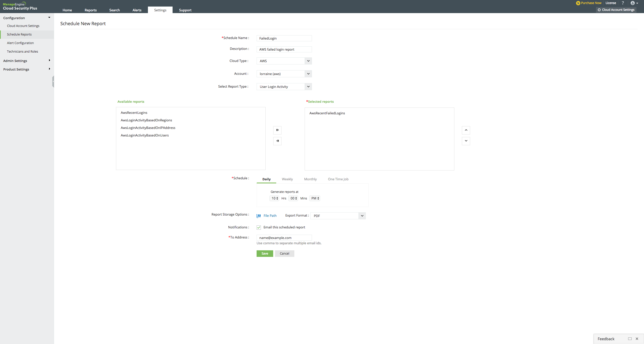This screenshot has width=644, height=344.
Task: Collapse sidebar using the handle icon
Action: (x=53, y=82)
